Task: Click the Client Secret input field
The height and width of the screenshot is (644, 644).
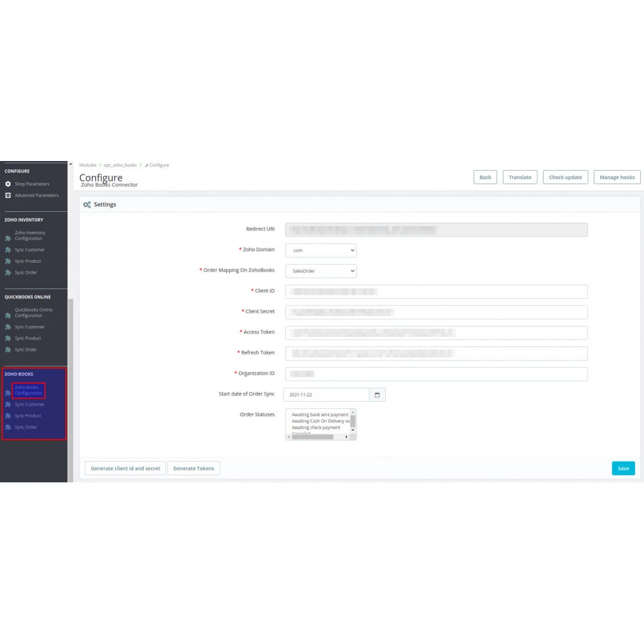Action: tap(436, 312)
